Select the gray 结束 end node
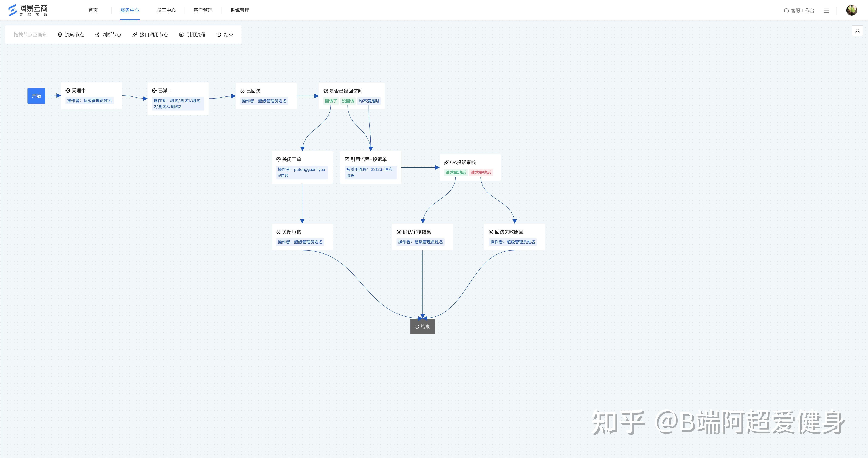The height and width of the screenshot is (458, 868). click(422, 326)
